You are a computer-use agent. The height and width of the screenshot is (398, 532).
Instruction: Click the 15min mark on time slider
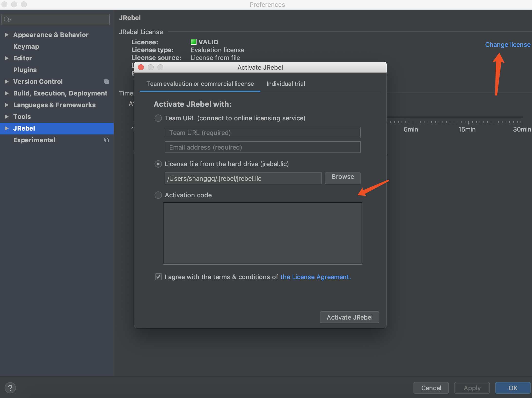[x=467, y=129]
